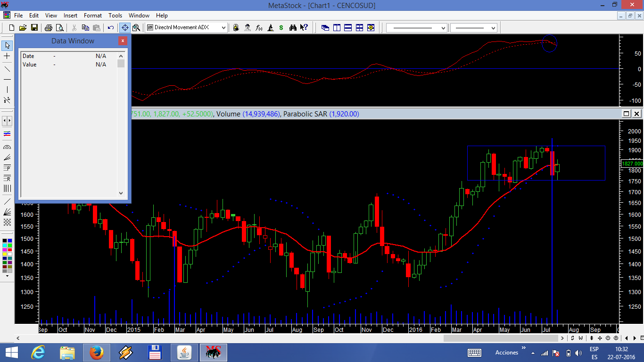This screenshot has width=644, height=362.
Task: Stack windows horizontally using toolbar icon
Action: 348,27
